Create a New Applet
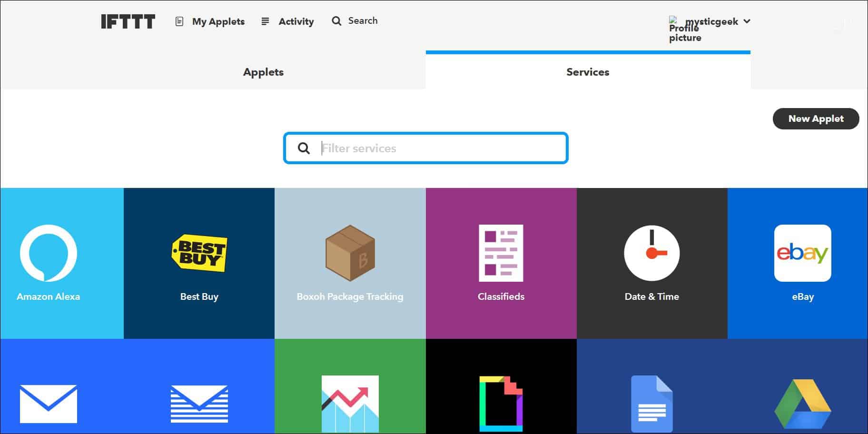The image size is (868, 434). 816,118
